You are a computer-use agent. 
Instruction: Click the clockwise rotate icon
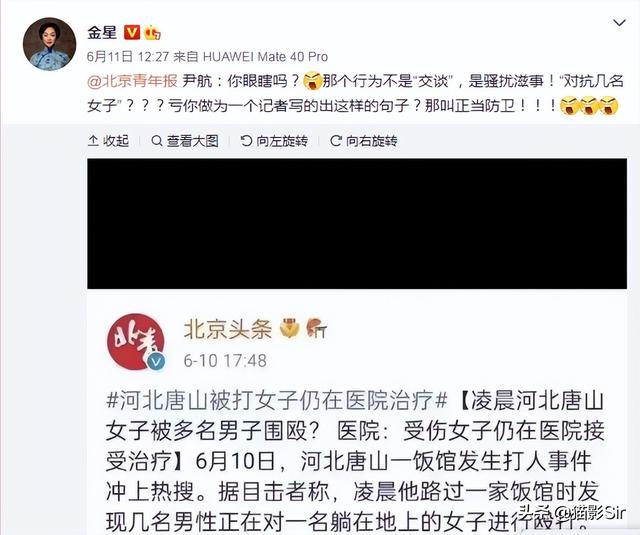pyautogui.click(x=336, y=141)
